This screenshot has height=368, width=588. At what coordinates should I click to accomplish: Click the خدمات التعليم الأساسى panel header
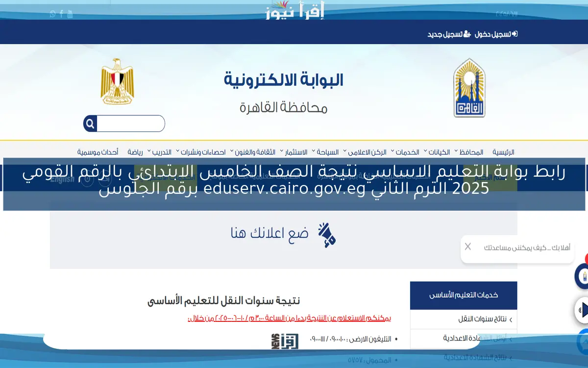pos(464,295)
